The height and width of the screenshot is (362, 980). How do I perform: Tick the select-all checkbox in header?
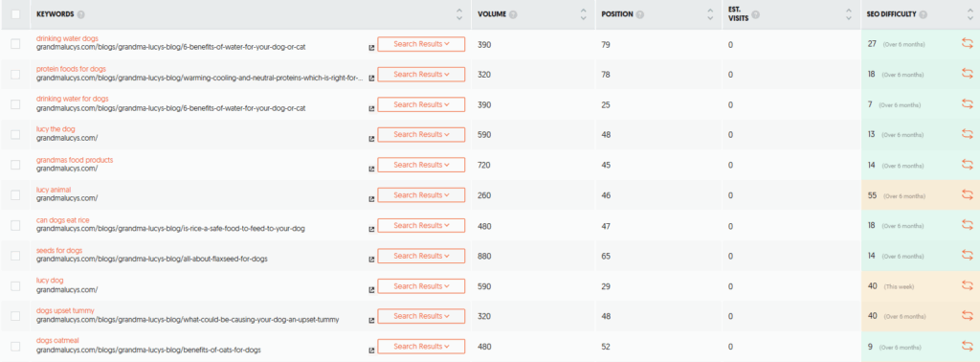15,13
